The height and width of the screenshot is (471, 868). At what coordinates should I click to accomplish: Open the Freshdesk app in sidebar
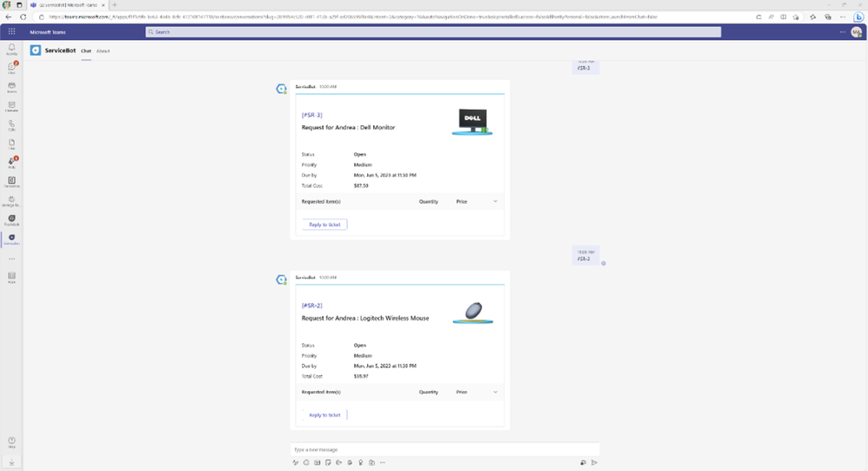coord(11,220)
